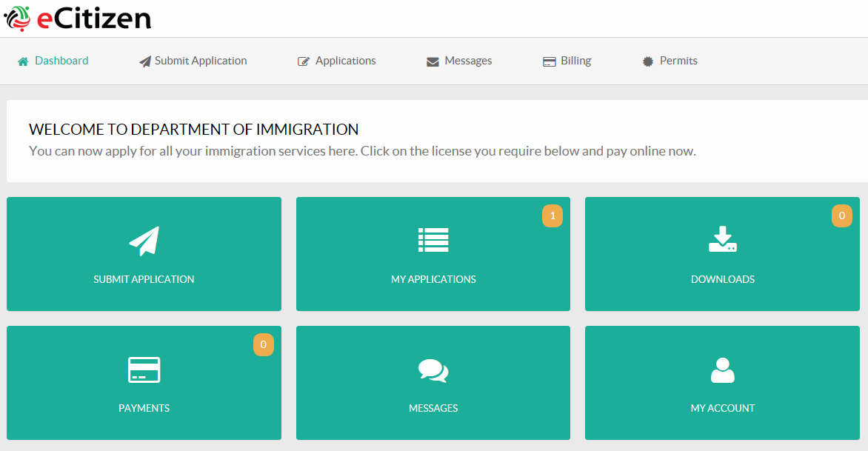Click the download tray icon in Downloads tile
This screenshot has height=451, width=868.
click(722, 239)
